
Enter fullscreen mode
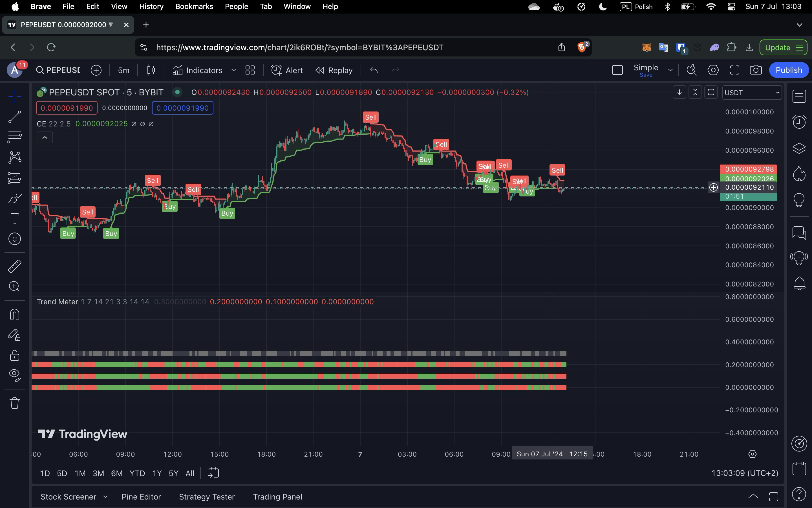(x=734, y=70)
